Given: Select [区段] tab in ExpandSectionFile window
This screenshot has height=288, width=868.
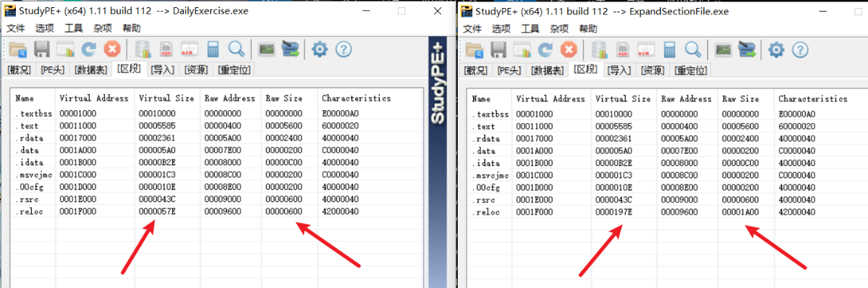Looking at the screenshot, I should pos(585,69).
